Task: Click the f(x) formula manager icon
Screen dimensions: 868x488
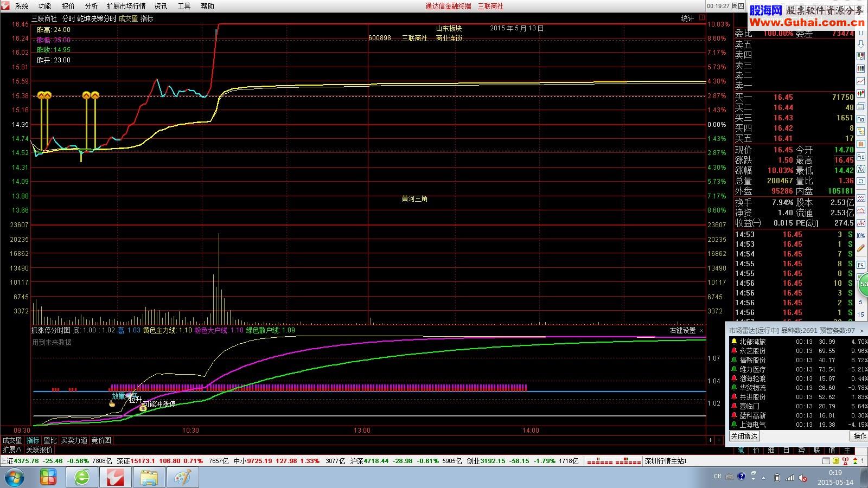Action: click(861, 169)
